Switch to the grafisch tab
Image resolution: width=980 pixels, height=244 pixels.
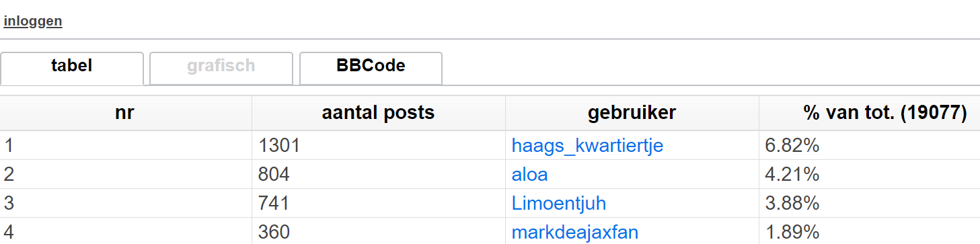tap(221, 68)
